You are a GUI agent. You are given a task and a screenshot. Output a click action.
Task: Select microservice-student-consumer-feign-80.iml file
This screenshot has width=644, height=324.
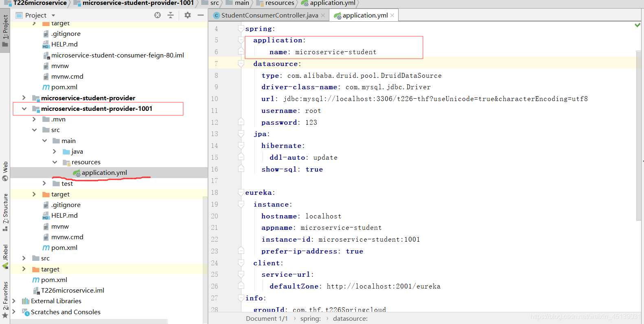(117, 55)
